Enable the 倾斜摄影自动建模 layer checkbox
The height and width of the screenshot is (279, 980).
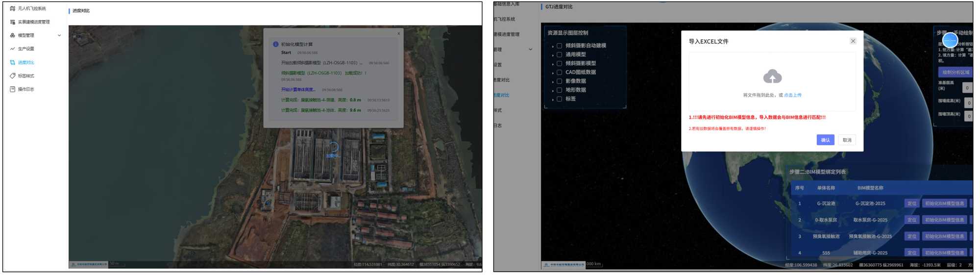[x=559, y=46]
